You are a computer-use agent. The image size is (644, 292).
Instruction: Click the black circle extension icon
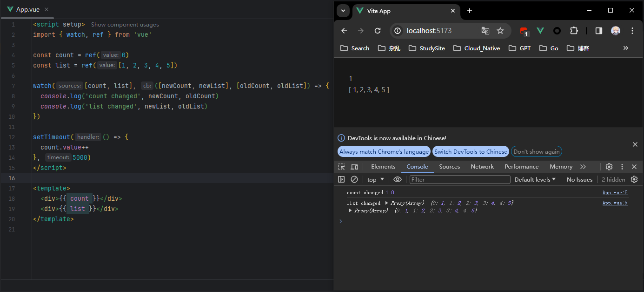[x=557, y=31]
